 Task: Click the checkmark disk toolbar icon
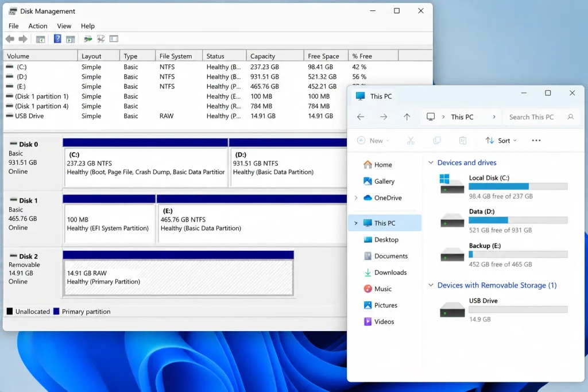click(x=101, y=39)
